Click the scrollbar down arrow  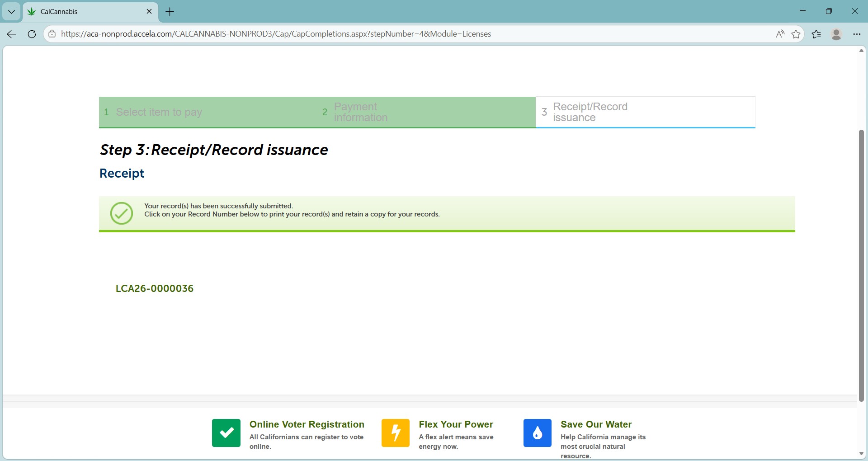click(861, 454)
